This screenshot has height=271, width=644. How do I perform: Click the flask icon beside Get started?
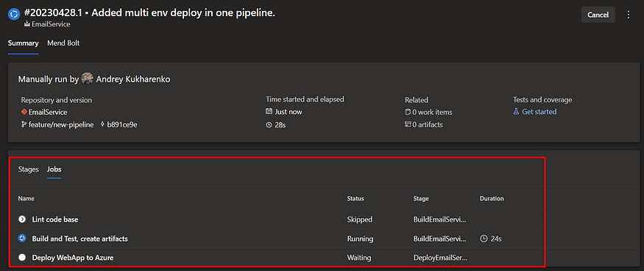(516, 112)
